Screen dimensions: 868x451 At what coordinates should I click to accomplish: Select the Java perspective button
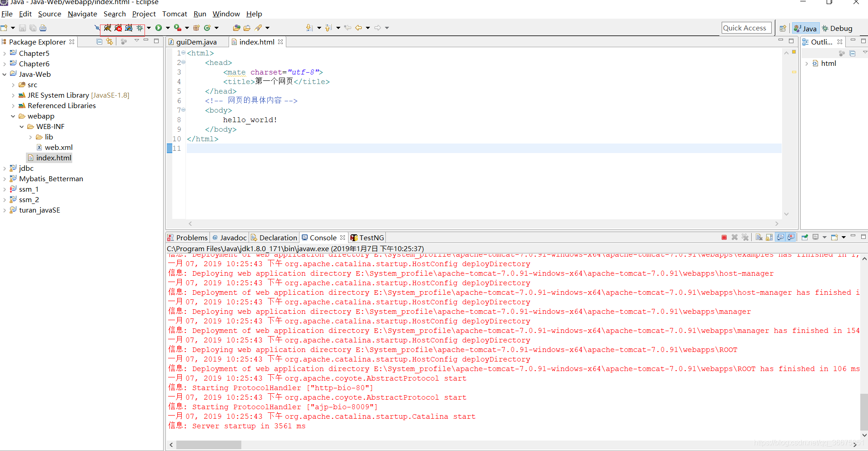805,28
